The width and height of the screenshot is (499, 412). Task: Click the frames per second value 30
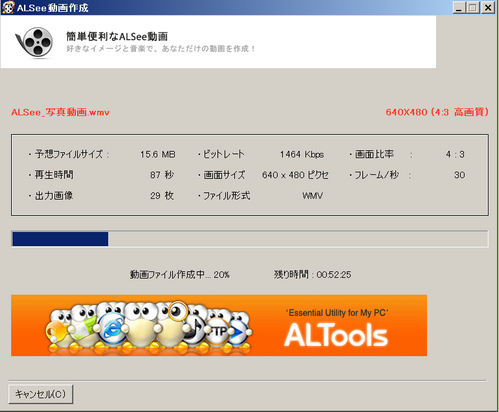tap(459, 175)
